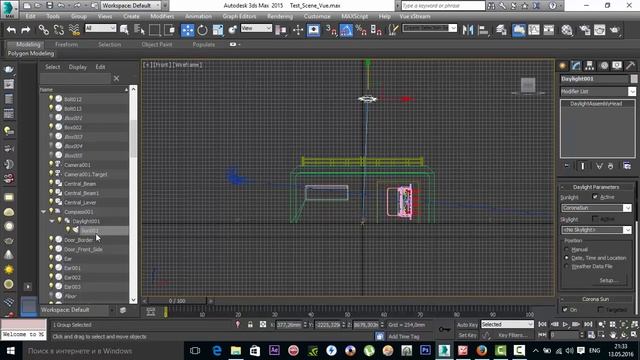Open the All selection filter dropdown
640x360 pixels.
(100, 28)
